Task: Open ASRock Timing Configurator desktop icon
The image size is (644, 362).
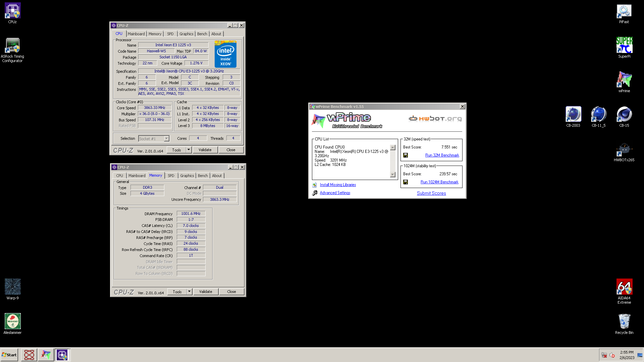Action: click(12, 50)
